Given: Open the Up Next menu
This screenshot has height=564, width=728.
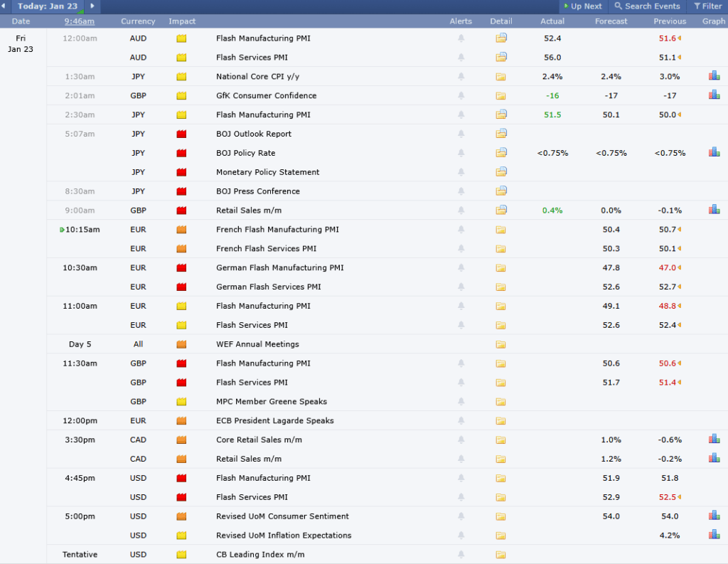Looking at the screenshot, I should click(x=583, y=6).
